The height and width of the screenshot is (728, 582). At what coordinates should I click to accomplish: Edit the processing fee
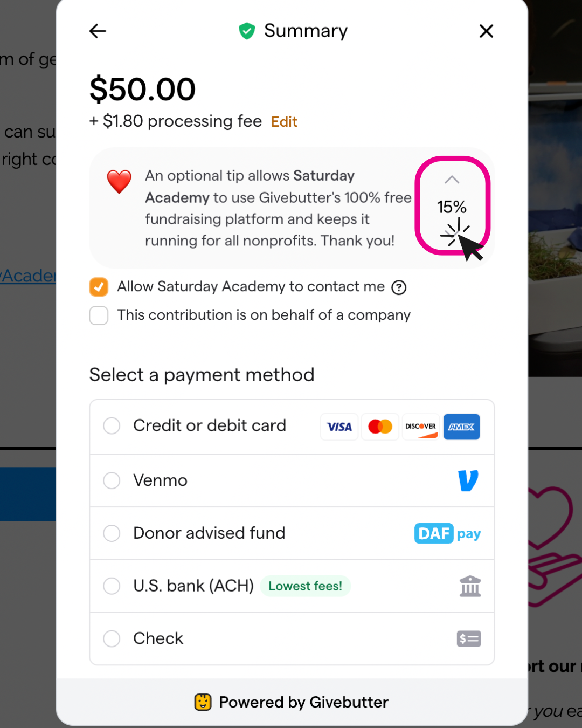[284, 122]
